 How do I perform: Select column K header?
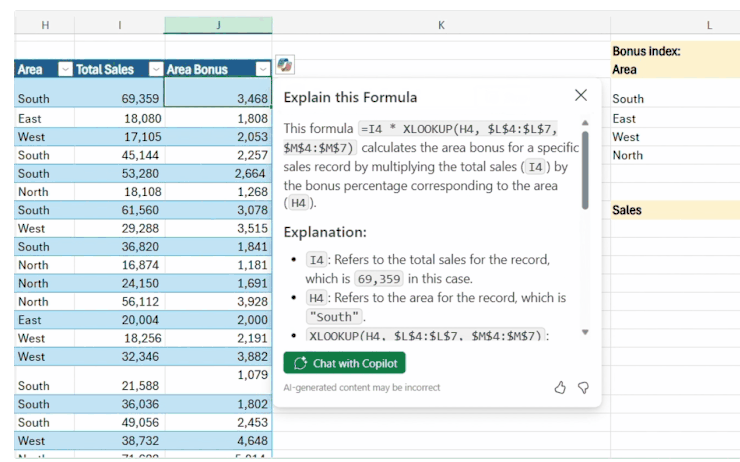(441, 25)
